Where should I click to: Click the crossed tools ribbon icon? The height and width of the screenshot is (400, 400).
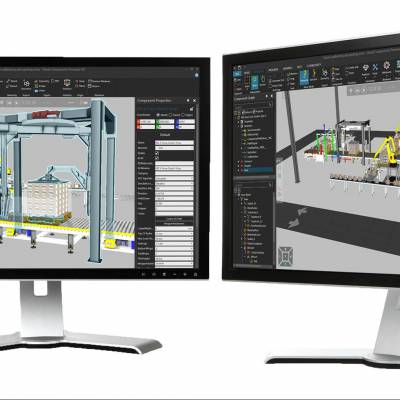[x=375, y=67]
